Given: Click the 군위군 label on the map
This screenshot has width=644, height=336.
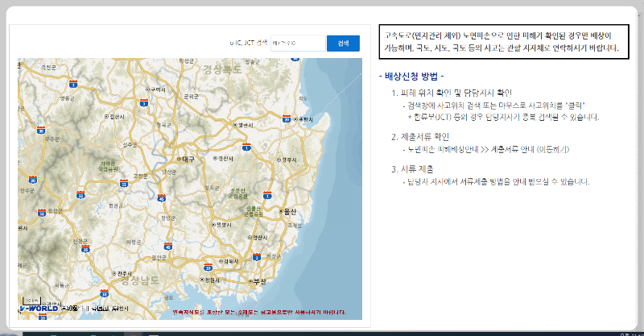Looking at the screenshot, I should click(191, 96).
